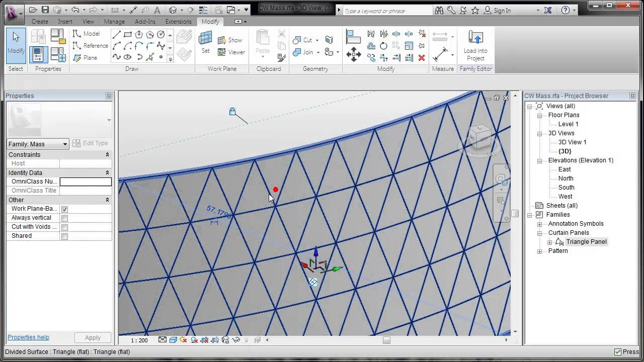Open the visual style icon in view controls
This screenshot has width=644, height=362.
point(174,340)
